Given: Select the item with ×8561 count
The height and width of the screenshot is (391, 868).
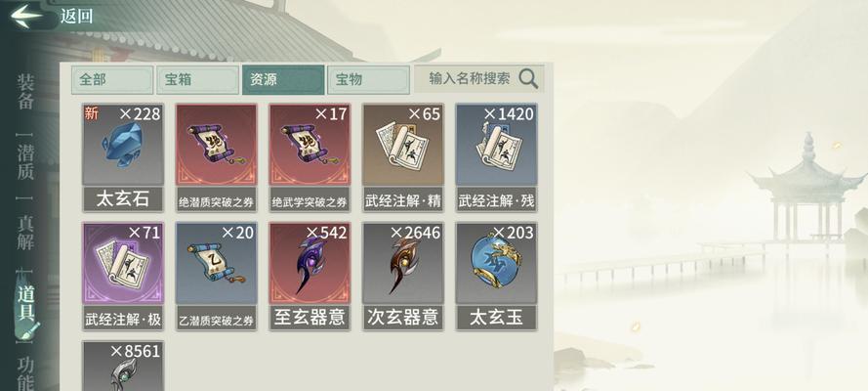Looking at the screenshot, I should (123, 367).
